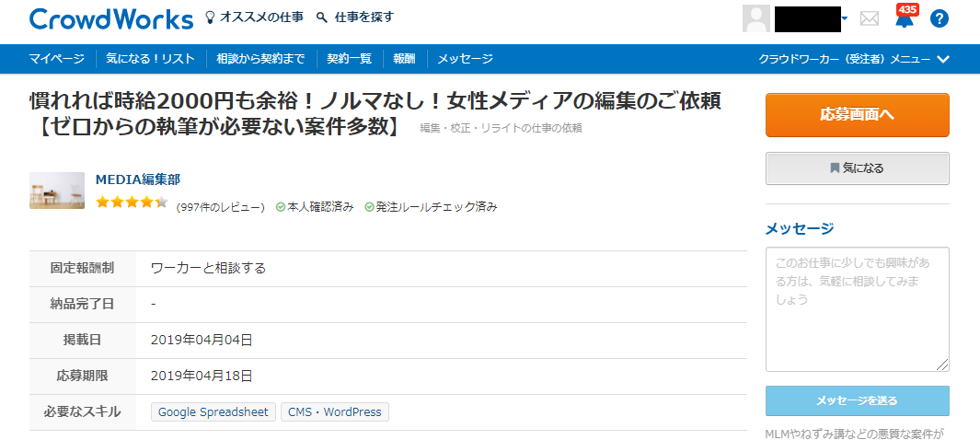Click the 2019年04月18日 application deadline
The width and height of the screenshot is (980, 440).
[202, 376]
